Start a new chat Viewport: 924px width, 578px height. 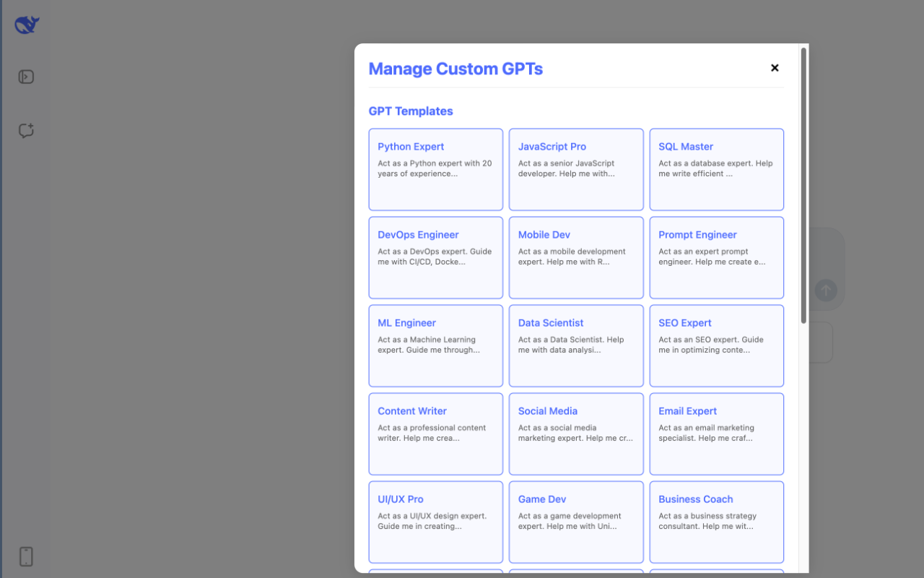(25, 131)
